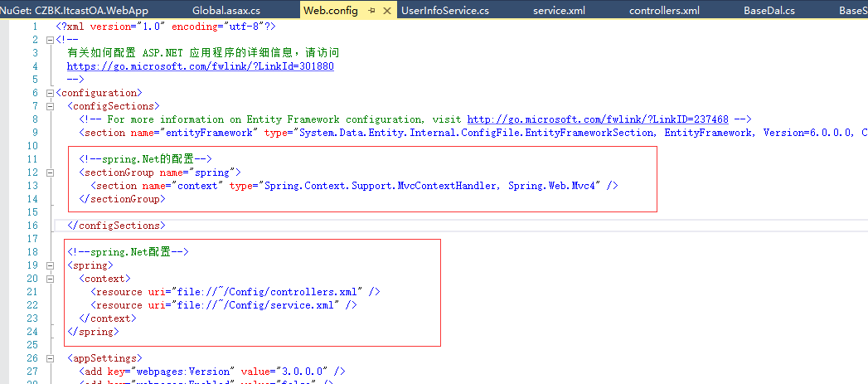Click the service.xml resource line
868x384 pixels.
[224, 305]
